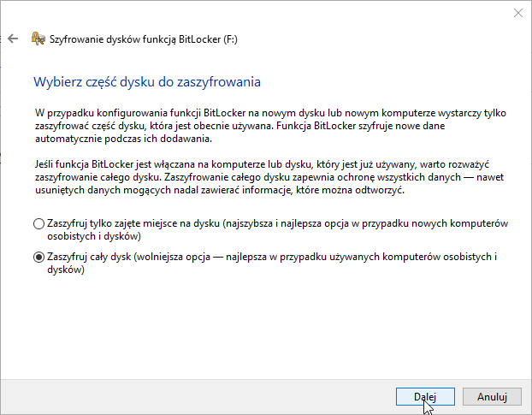Cancel the wizard with the Anuluj button
The image size is (532, 415).
pos(493,396)
